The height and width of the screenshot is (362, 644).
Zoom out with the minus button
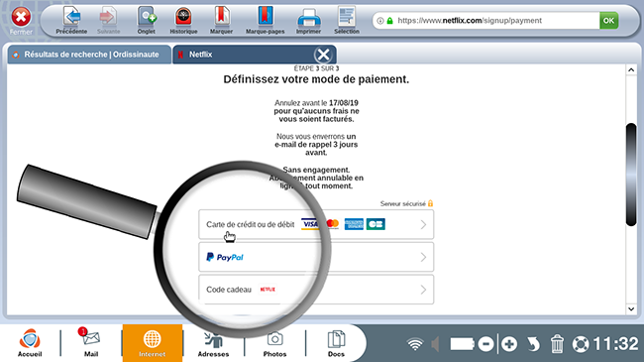(x=485, y=344)
